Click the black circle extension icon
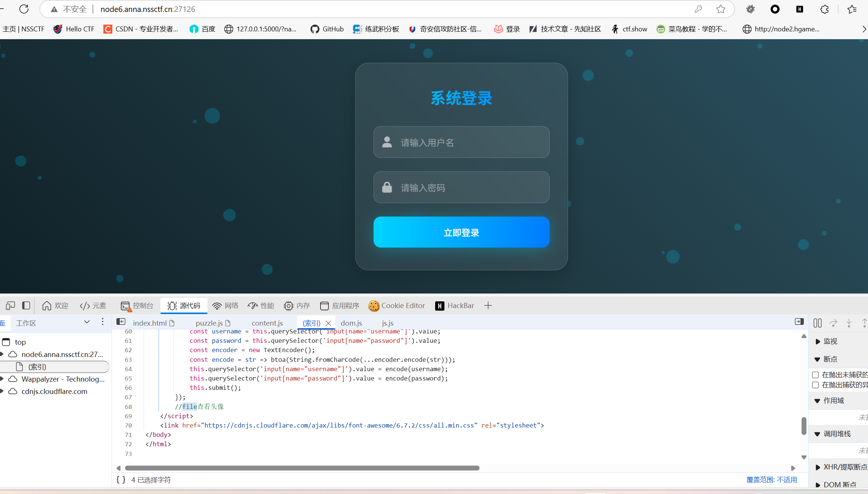 point(775,9)
